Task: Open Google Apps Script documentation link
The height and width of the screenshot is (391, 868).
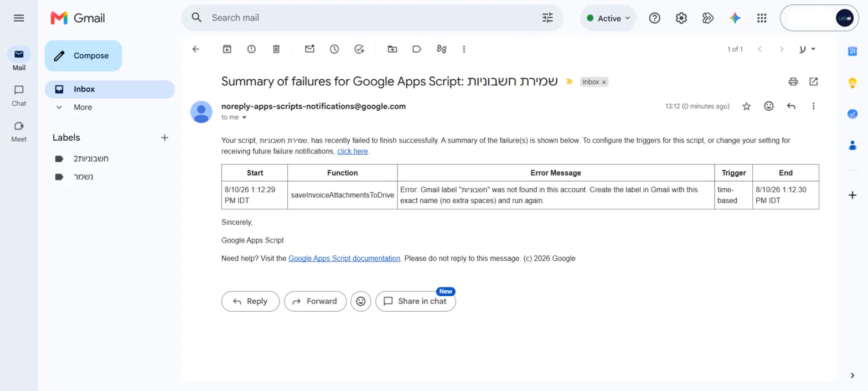Action: click(344, 258)
